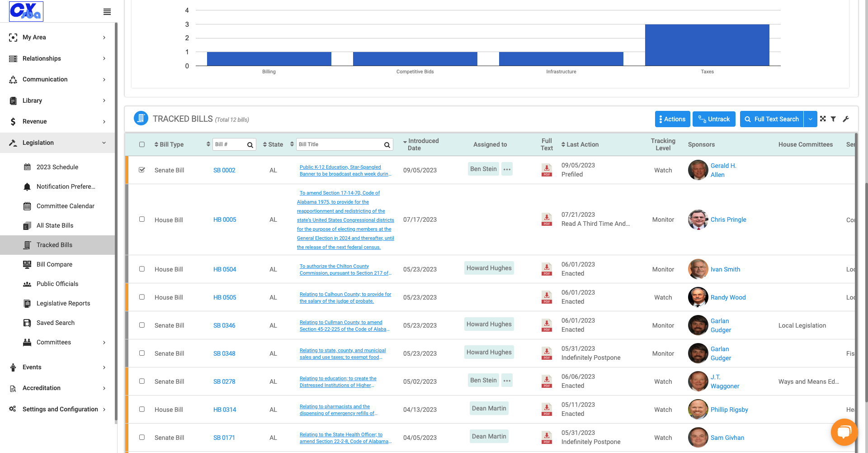Uncheck the SB 0002 row checkbox
The height and width of the screenshot is (453, 868).
pyautogui.click(x=142, y=170)
